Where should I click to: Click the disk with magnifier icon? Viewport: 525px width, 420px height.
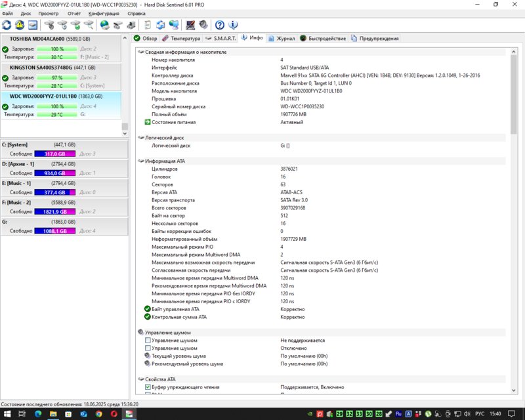click(x=89, y=25)
